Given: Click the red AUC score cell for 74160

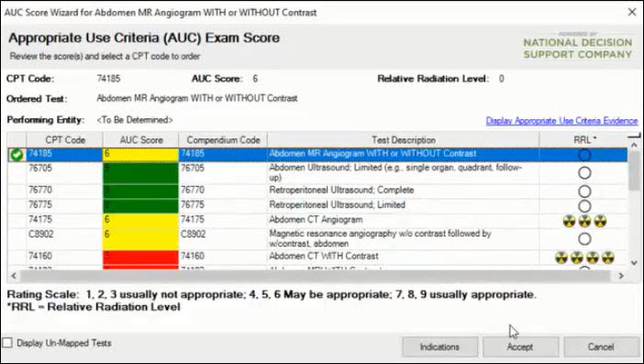Looking at the screenshot, I should point(140,258).
